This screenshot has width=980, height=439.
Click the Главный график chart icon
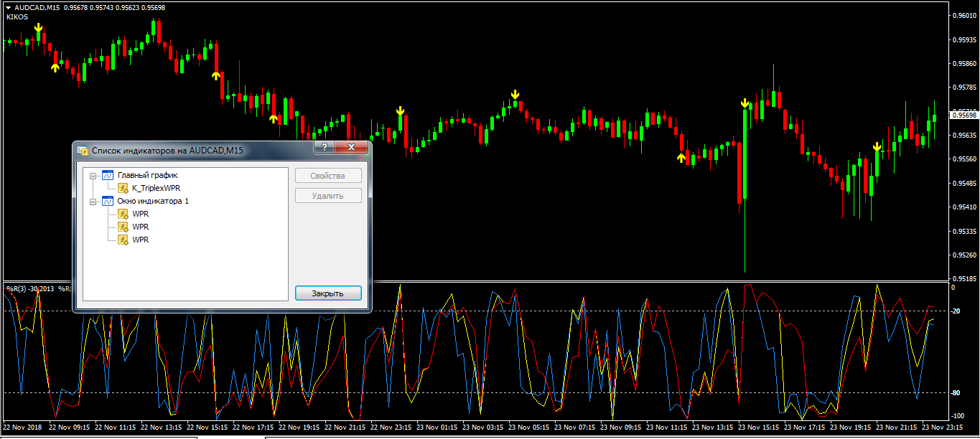click(x=108, y=175)
